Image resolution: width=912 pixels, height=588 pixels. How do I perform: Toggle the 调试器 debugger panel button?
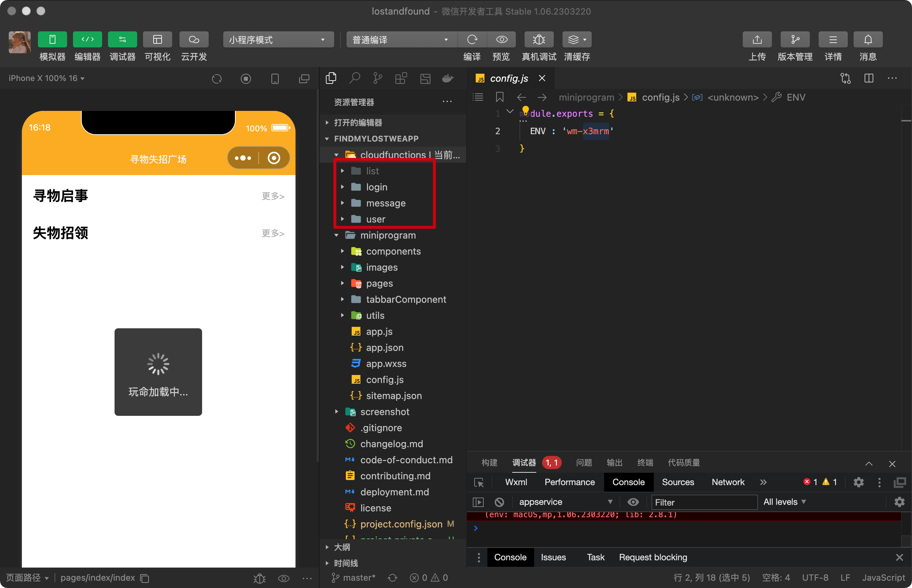[122, 40]
